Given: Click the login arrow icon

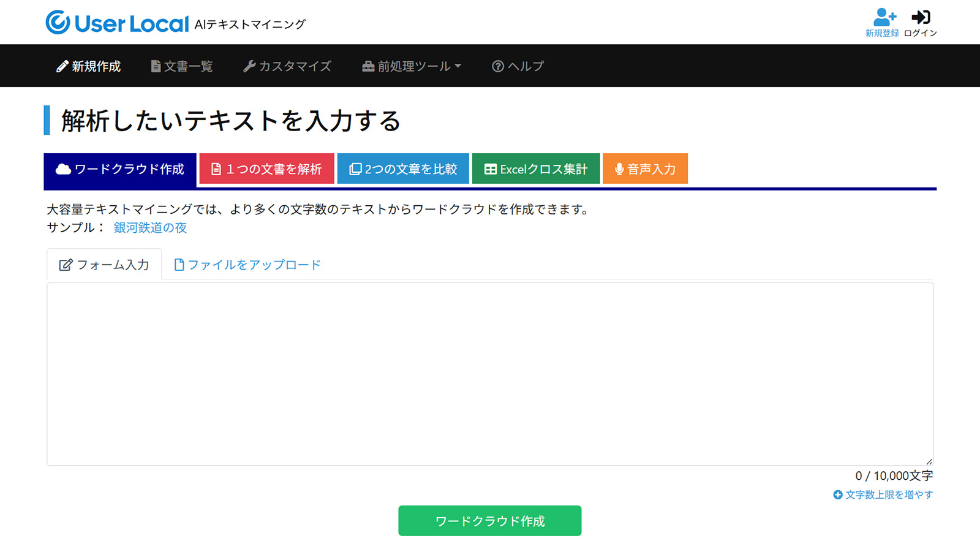Looking at the screenshot, I should click(921, 17).
